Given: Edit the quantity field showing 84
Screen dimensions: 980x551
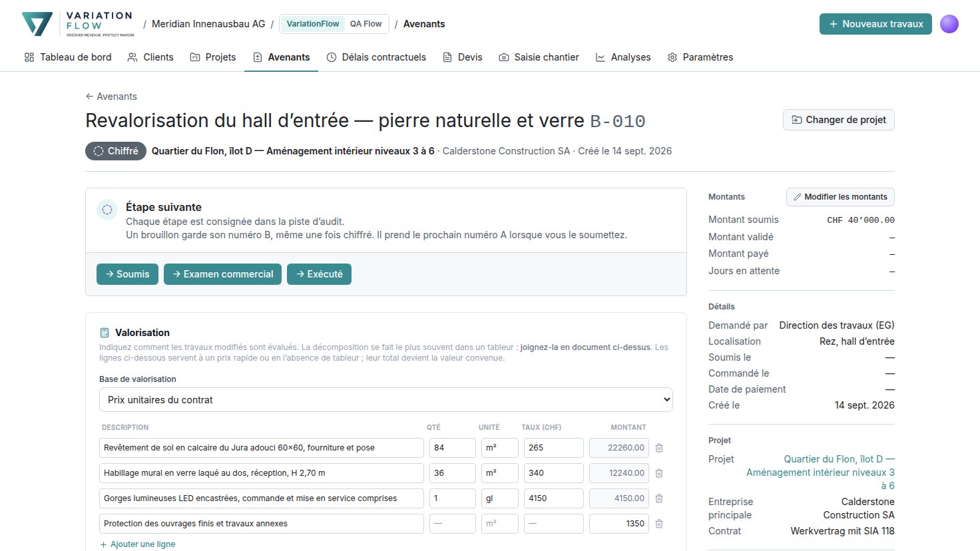Looking at the screenshot, I should (453, 448).
